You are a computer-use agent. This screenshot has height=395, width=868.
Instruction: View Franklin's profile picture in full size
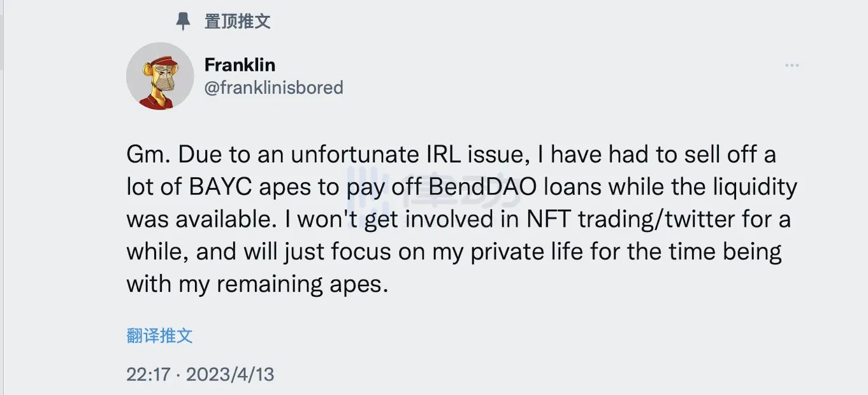pos(160,76)
